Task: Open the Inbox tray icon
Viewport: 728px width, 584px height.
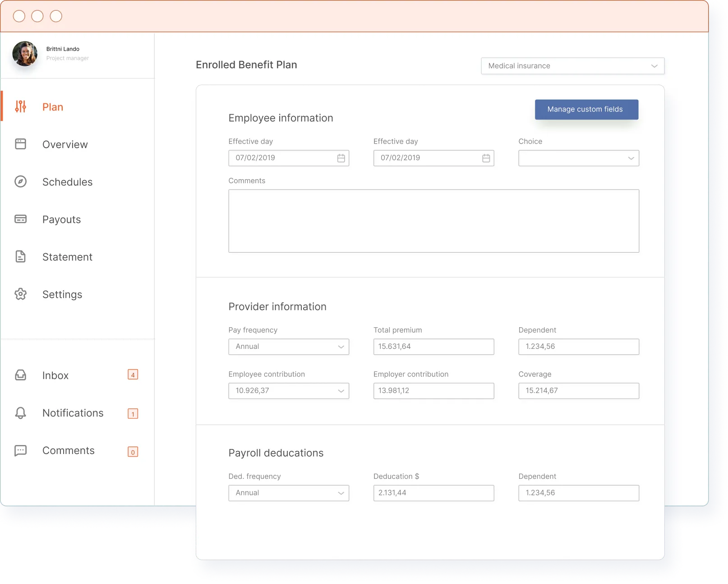Action: click(20, 375)
